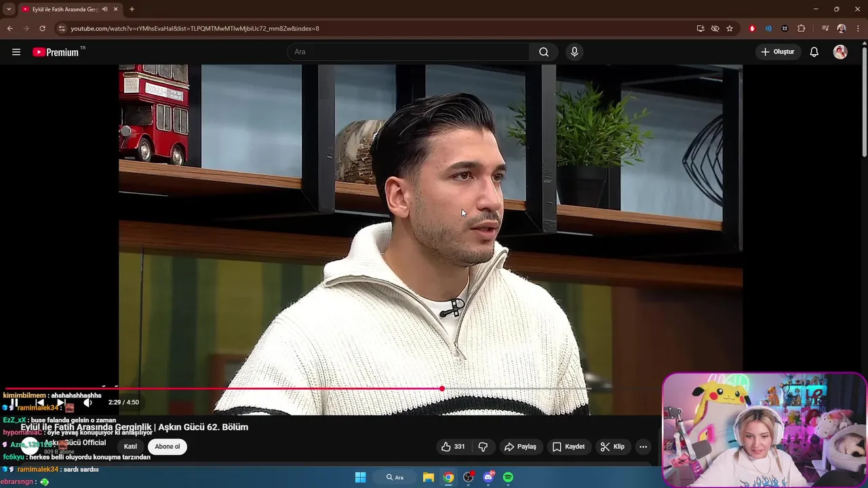This screenshot has height=488, width=868.
Task: Open the Windows Start menu
Action: [361, 477]
